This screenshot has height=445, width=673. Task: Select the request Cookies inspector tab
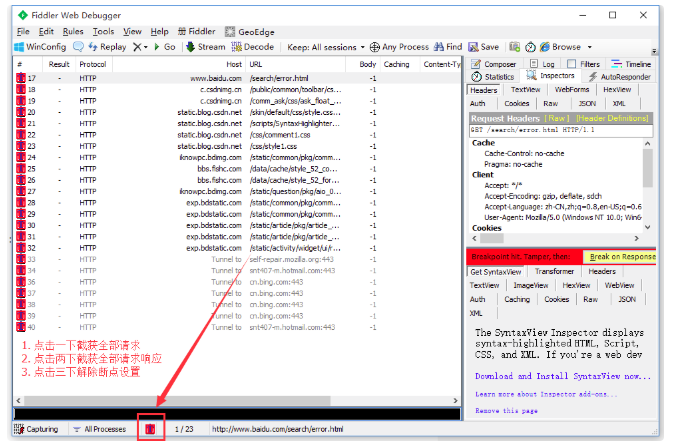click(516, 103)
